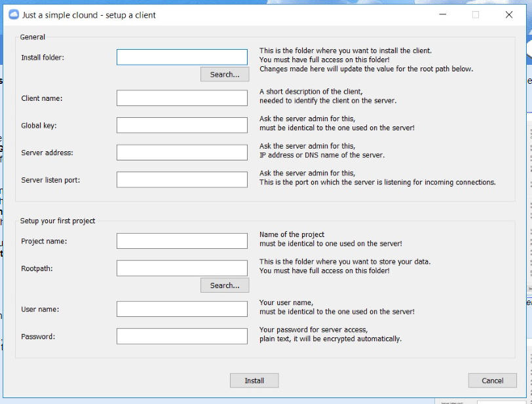Select the Rootpath input field
Screen dimensions: 532x404
(182, 268)
